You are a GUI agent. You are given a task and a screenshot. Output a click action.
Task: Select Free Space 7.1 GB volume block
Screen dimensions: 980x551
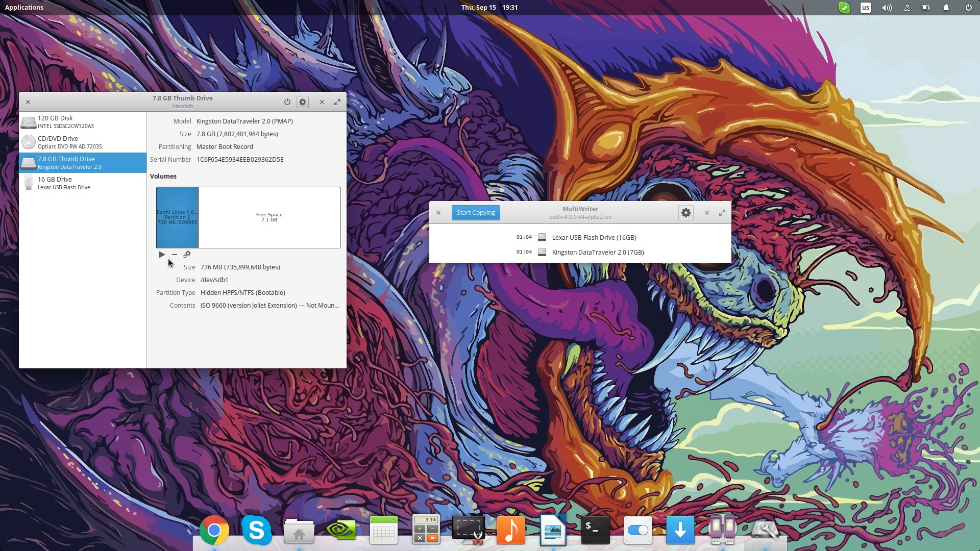[x=269, y=217]
